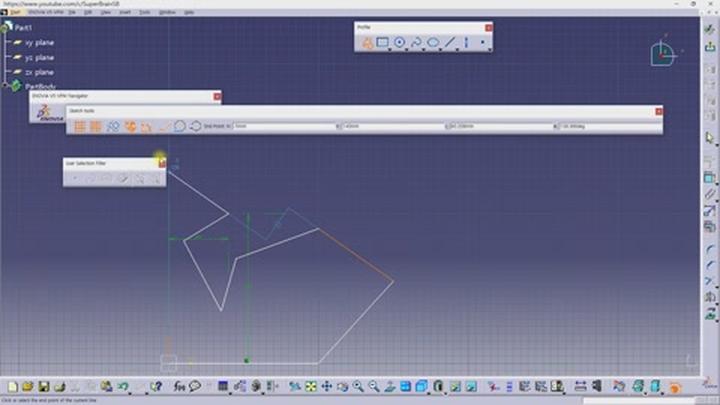Select the Circle tool in Profile toolbar
Image resolution: width=720 pixels, height=405 pixels.
[x=399, y=43]
